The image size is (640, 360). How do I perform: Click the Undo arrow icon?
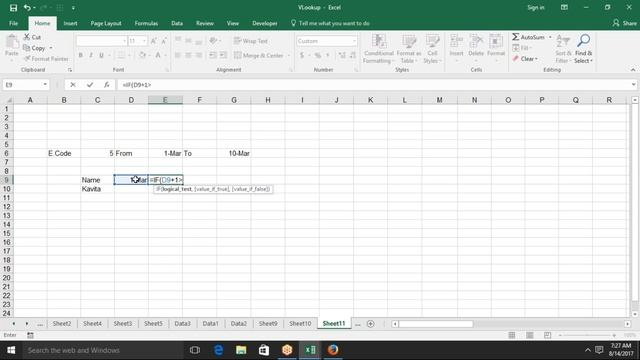27,7
